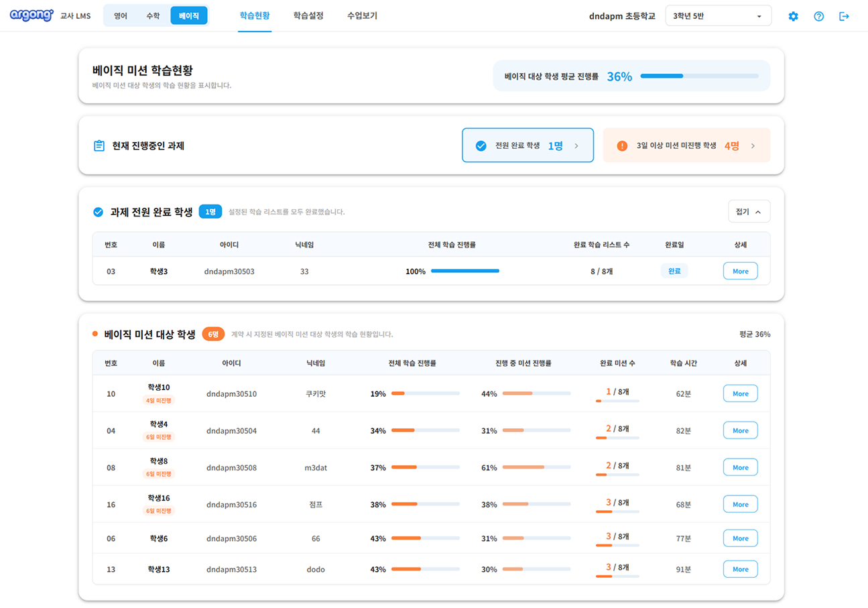This screenshot has width=868, height=608.
Task: Click the 완료일 column header
Action: pyautogui.click(x=674, y=245)
